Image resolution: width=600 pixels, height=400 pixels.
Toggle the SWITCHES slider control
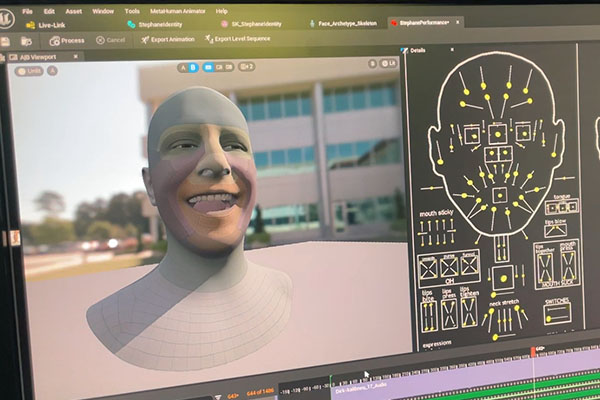558,313
